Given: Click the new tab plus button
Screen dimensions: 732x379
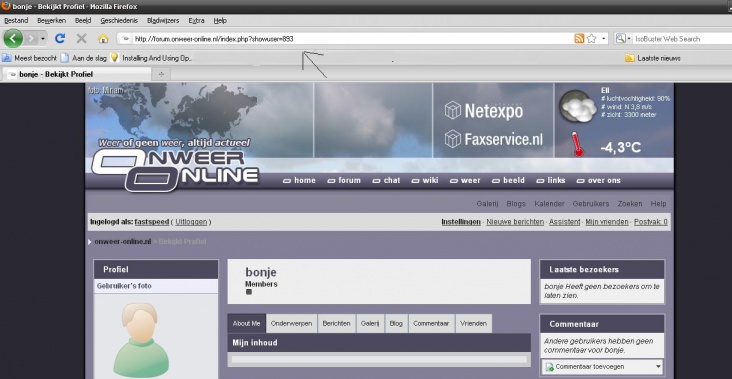Looking at the screenshot, I should click(x=161, y=74).
